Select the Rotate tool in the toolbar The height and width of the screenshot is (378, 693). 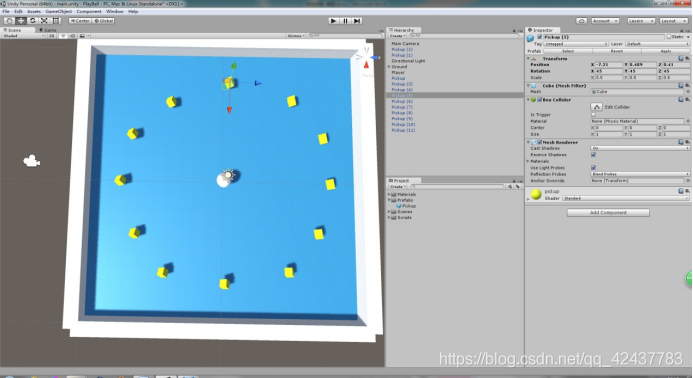pyautogui.click(x=33, y=21)
